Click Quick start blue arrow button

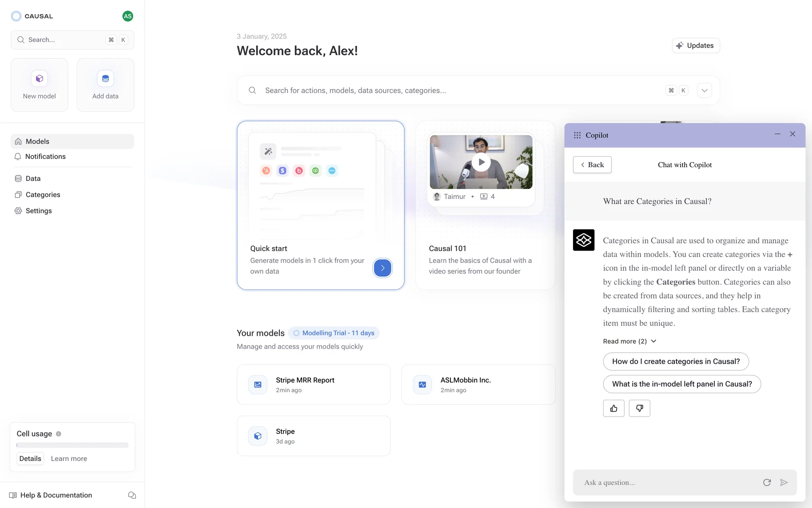pyautogui.click(x=382, y=268)
